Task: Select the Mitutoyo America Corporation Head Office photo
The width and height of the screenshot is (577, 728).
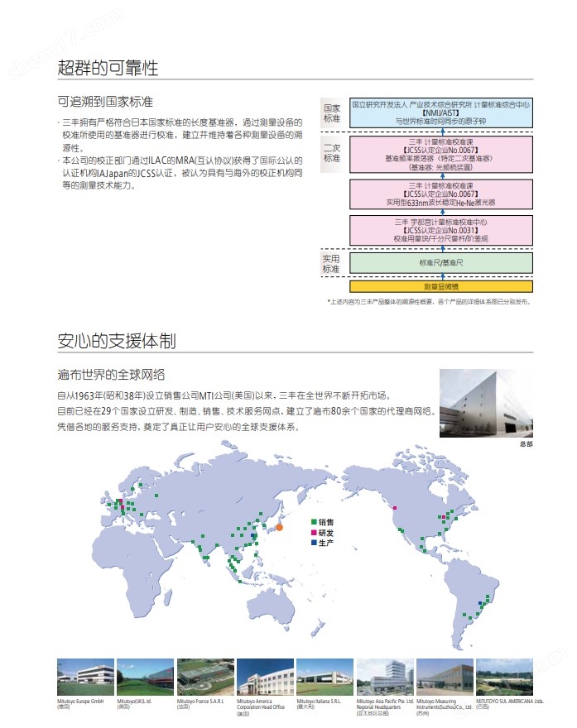Action: click(265, 677)
